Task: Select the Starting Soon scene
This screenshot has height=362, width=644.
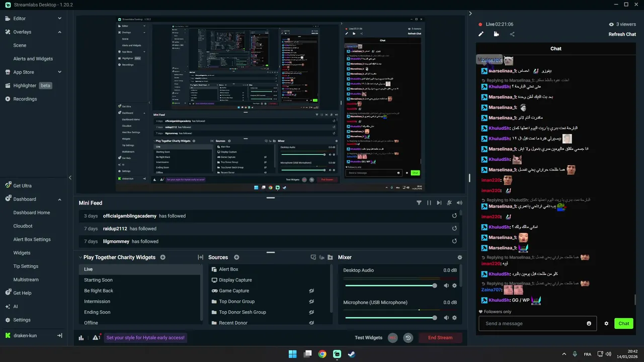Action: point(140,280)
